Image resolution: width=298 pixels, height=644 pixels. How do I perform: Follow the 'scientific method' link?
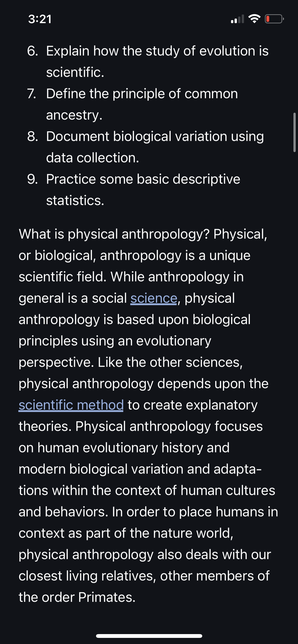click(x=71, y=405)
